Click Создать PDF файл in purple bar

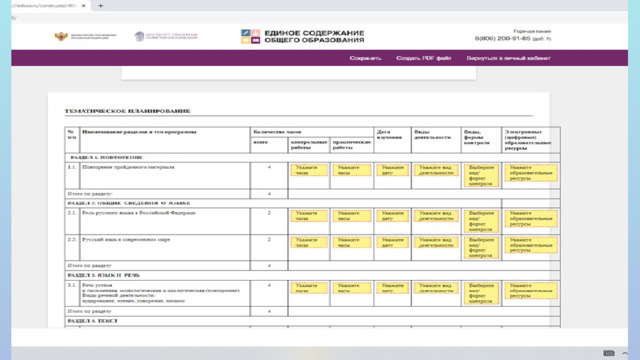click(423, 58)
